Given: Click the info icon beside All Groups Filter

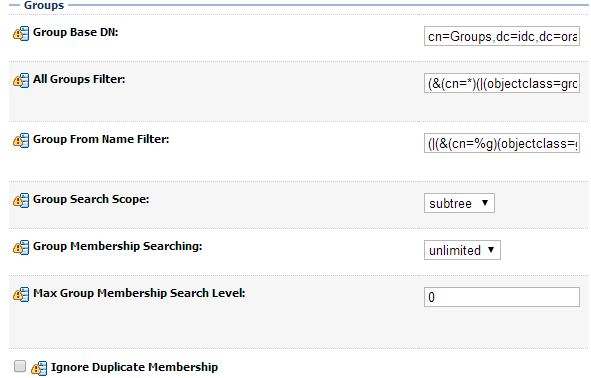Looking at the screenshot, I should click(21, 80).
